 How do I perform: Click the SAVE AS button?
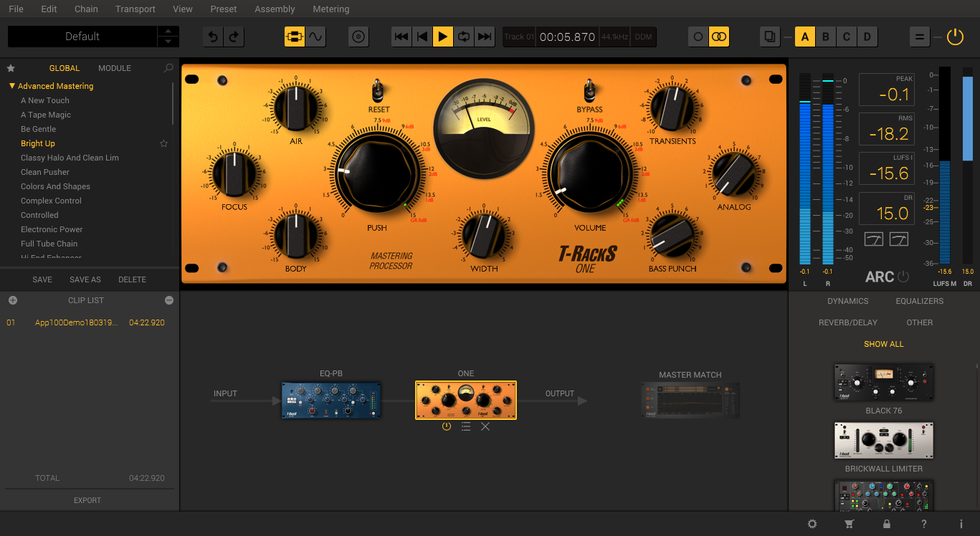[x=85, y=279]
